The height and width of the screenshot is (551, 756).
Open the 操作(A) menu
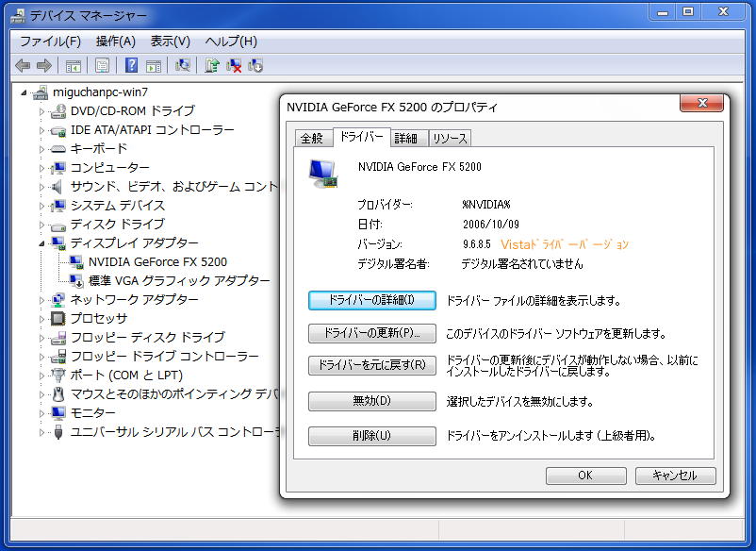click(116, 42)
